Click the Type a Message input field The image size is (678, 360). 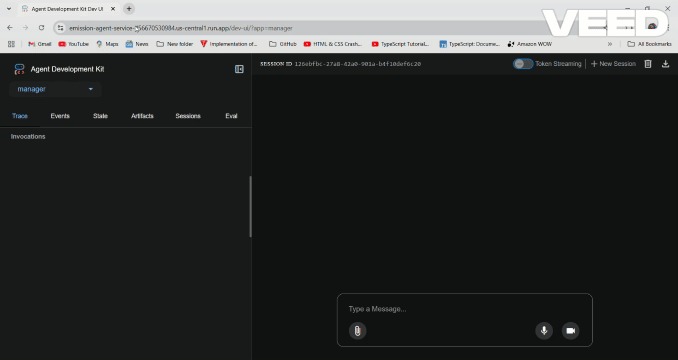[465, 309]
